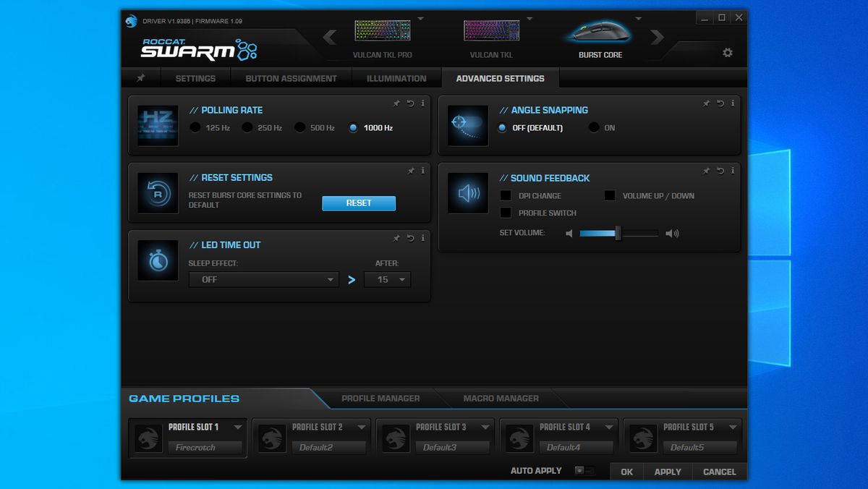Viewport: 868px width, 489px height.
Task: Revert the Angle Snapping panel
Action: [x=720, y=103]
